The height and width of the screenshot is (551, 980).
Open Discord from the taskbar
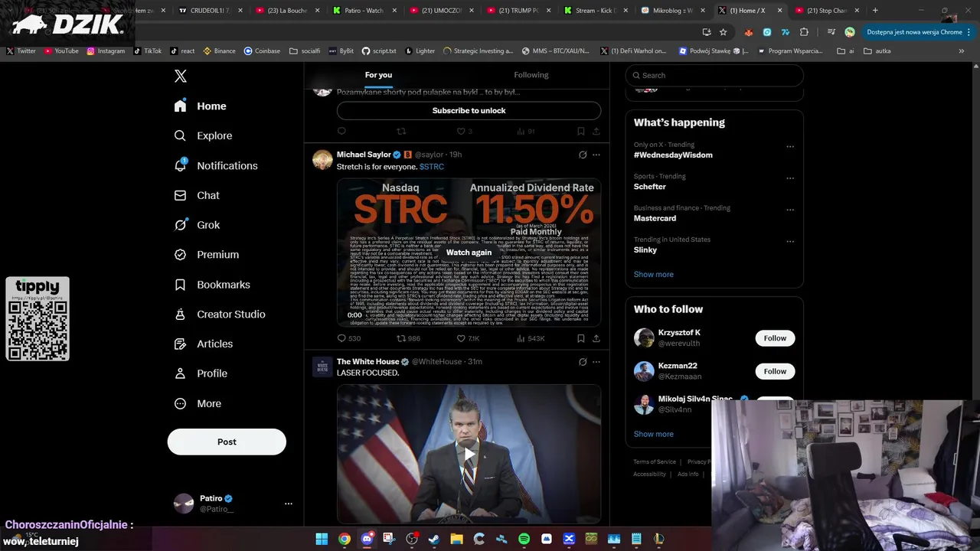[367, 539]
